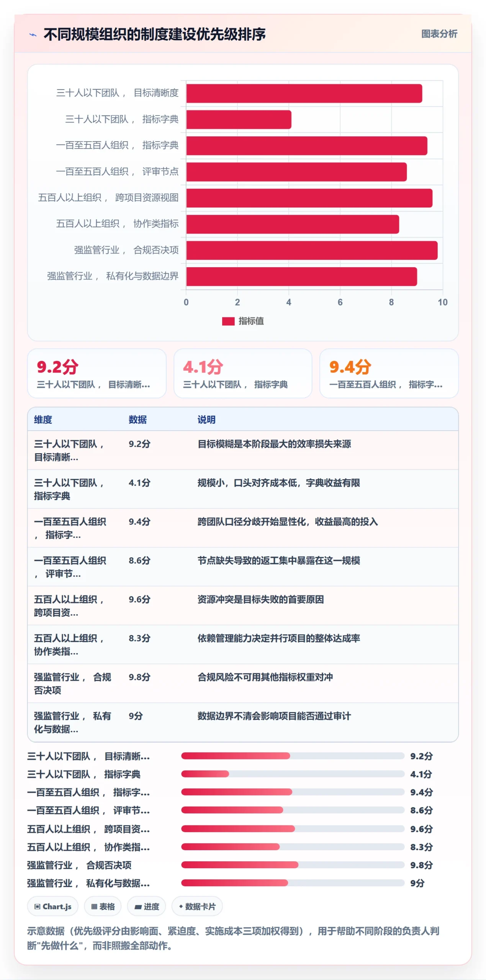The height and width of the screenshot is (980, 486).
Task: Click table cell 节点缺失导致的返工集中暴露在这一规模
Action: click(x=279, y=560)
